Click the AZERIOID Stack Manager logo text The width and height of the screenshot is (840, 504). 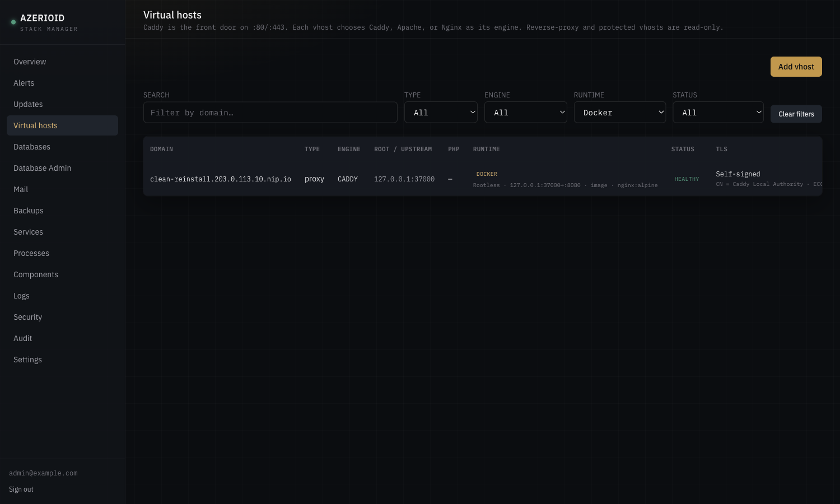[x=49, y=22]
